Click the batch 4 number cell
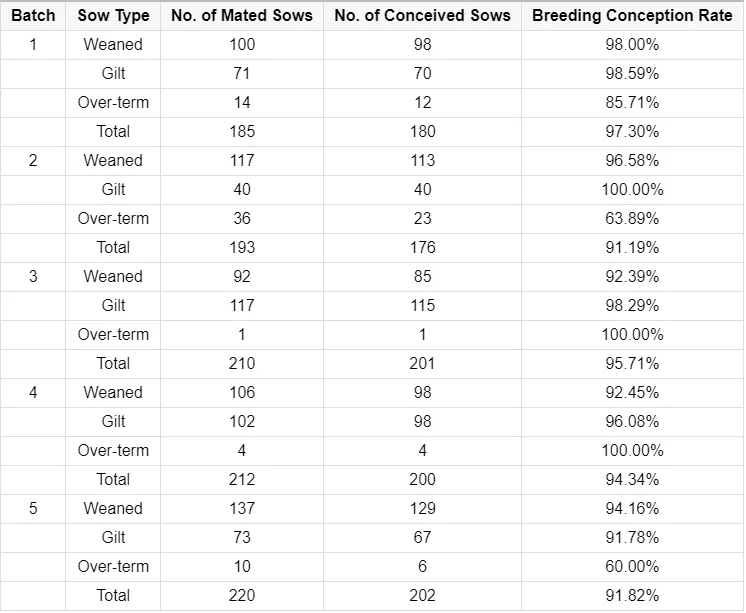 point(33,393)
